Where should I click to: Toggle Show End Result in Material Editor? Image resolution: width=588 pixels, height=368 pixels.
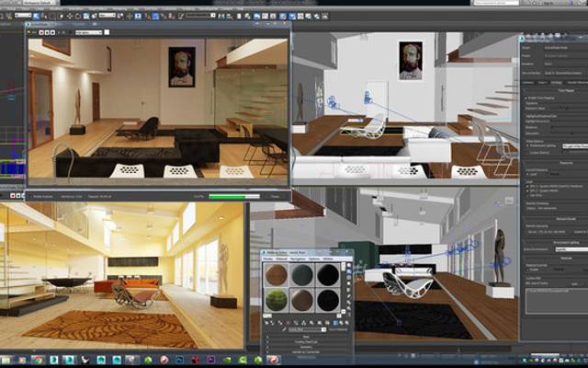335,323
